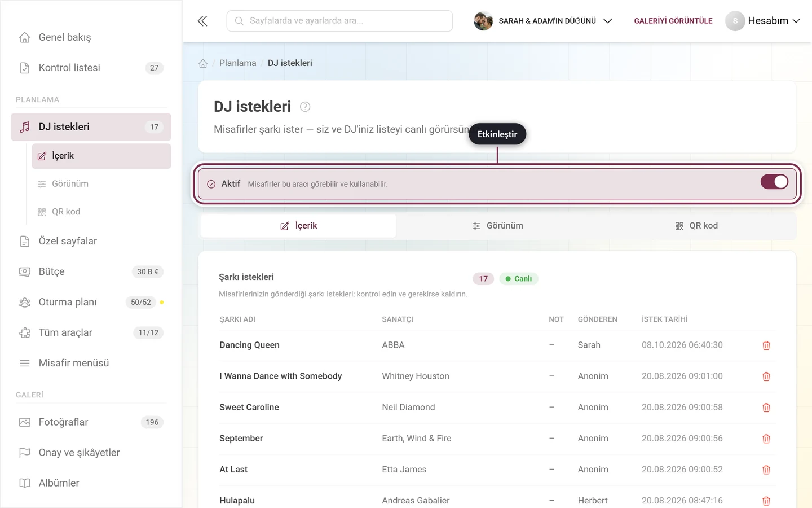Remove September song via trash icon
812x508 pixels.
click(x=766, y=439)
